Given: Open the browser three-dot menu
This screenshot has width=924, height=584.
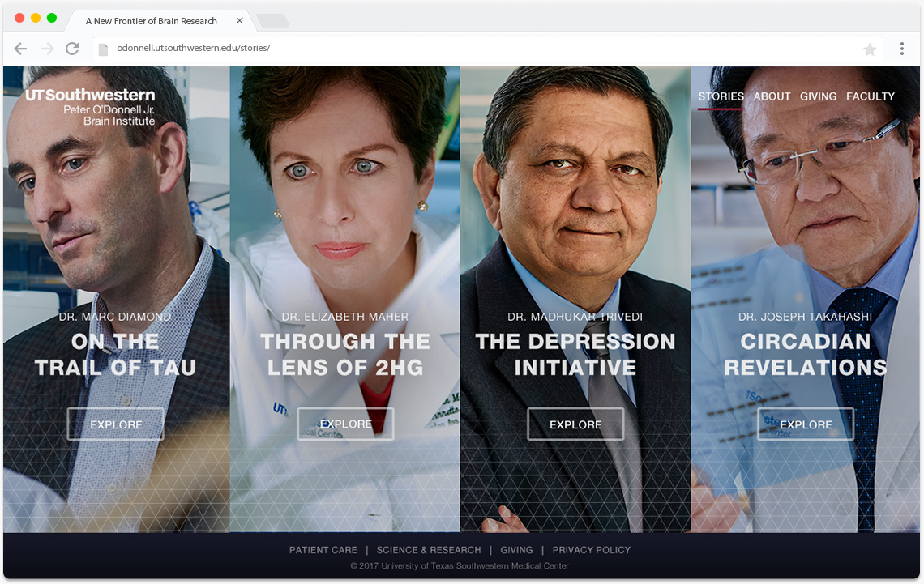Looking at the screenshot, I should [x=901, y=49].
